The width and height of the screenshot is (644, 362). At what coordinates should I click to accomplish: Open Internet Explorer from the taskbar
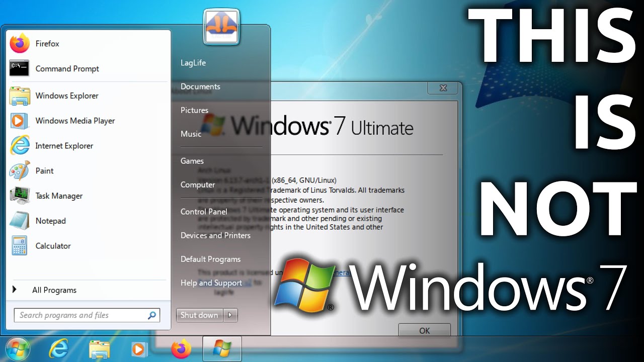(x=59, y=349)
